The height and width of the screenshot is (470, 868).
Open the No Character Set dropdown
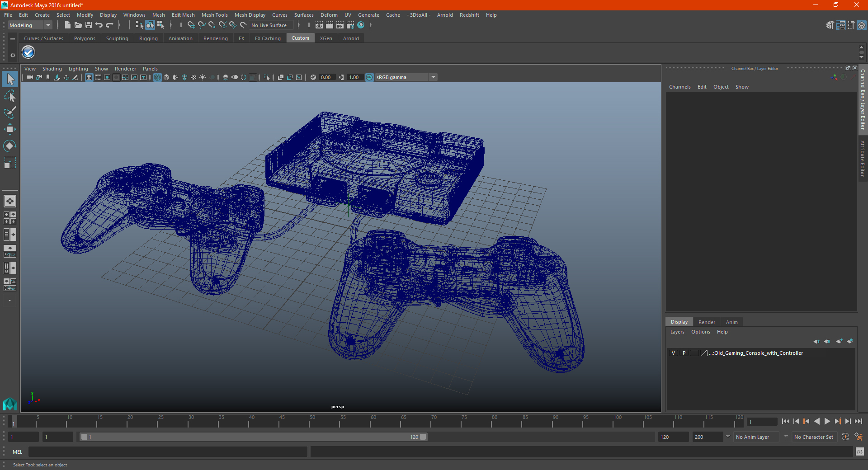(815, 437)
